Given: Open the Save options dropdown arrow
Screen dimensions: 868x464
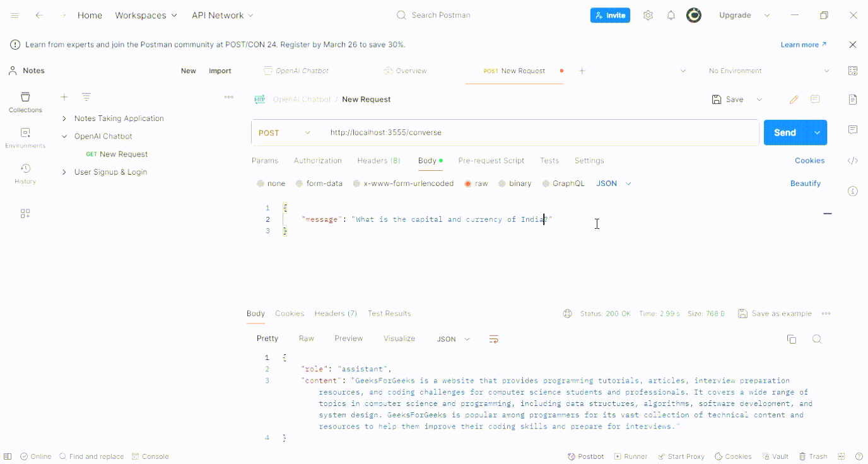Looking at the screenshot, I should point(759,99).
